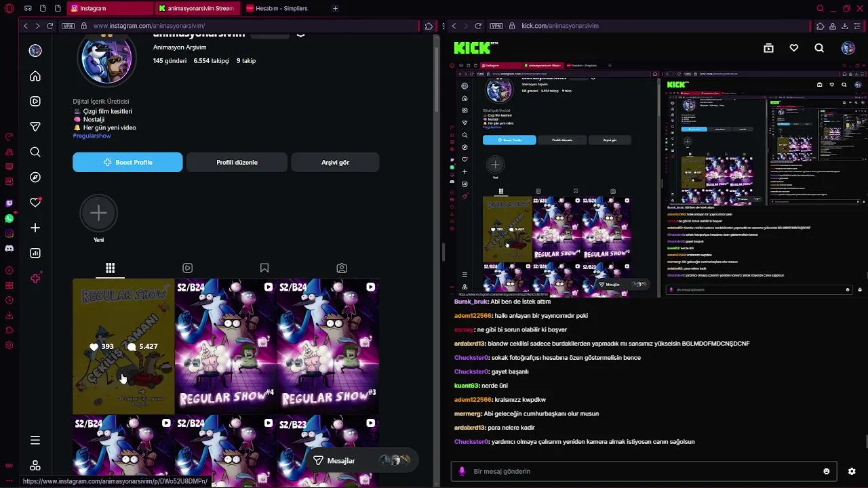This screenshot has height=488, width=868.
Task: Open Instagram Home from the sidebar
Action: 35,76
